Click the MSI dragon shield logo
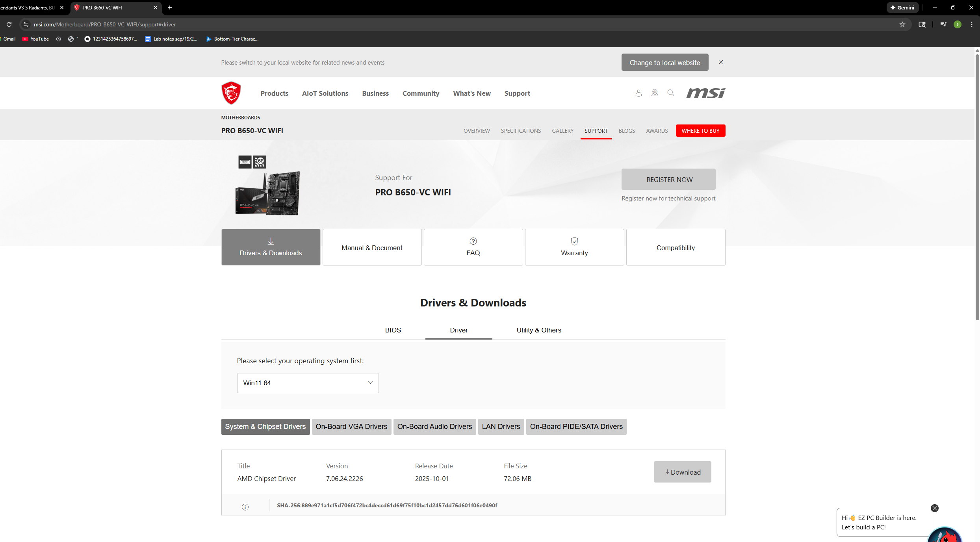 [x=231, y=93]
